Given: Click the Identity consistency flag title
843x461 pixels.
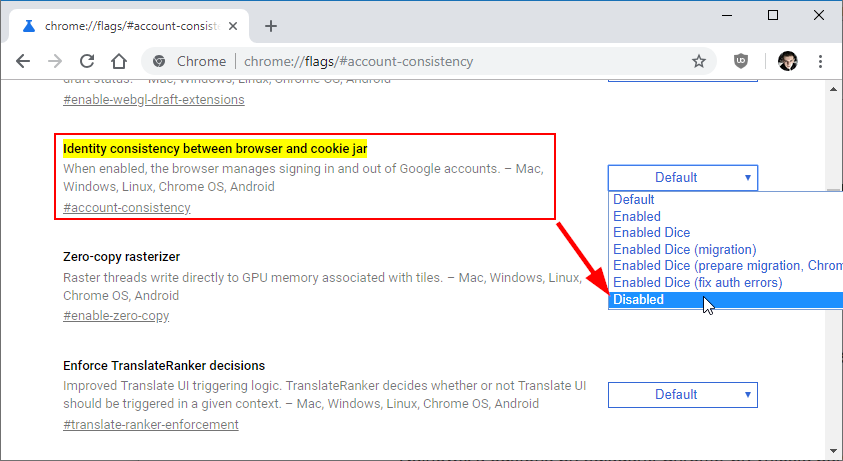Looking at the screenshot, I should [215, 148].
